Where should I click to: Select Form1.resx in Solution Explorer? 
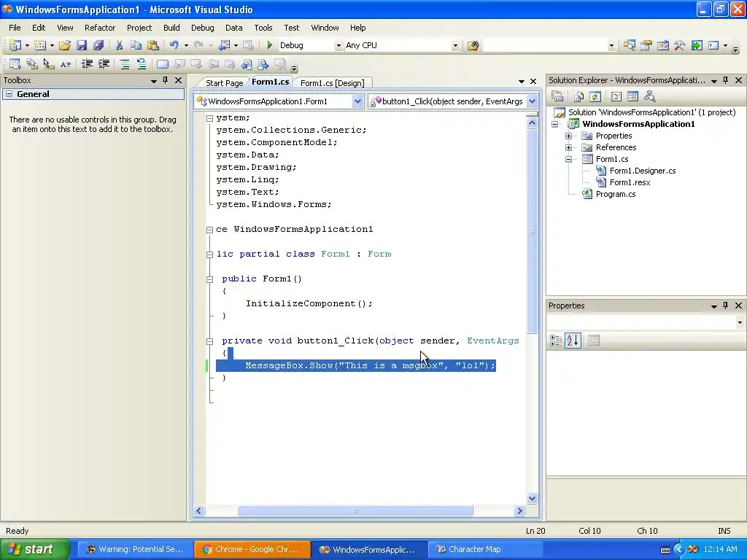630,182
